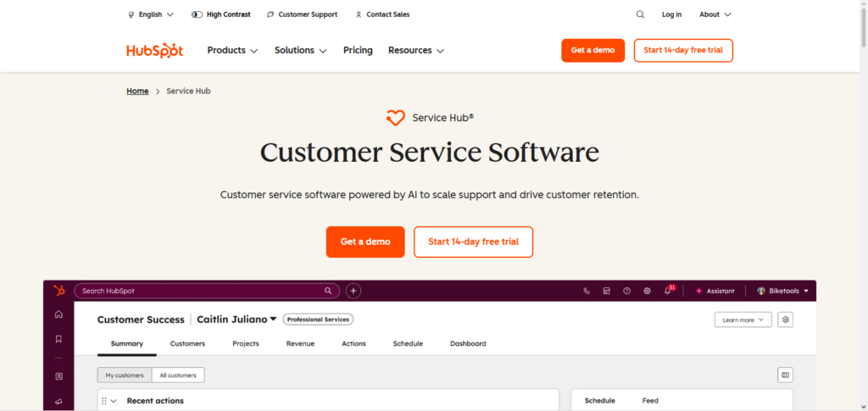Click the drag handle beside Recent actions

coord(104,401)
